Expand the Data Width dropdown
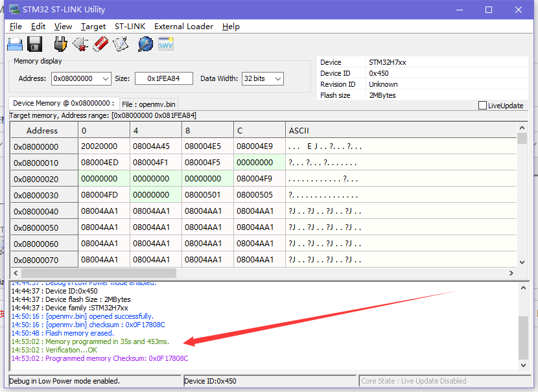The height and width of the screenshot is (392, 538). 278,79
